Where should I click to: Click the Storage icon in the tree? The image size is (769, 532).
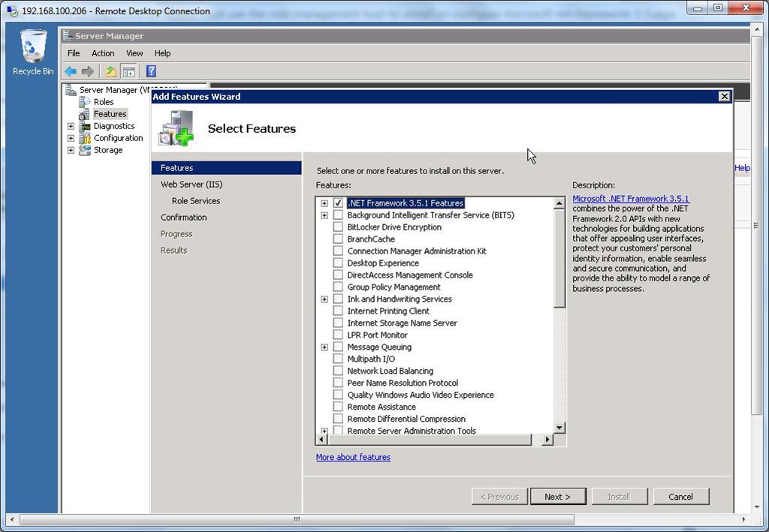85,150
